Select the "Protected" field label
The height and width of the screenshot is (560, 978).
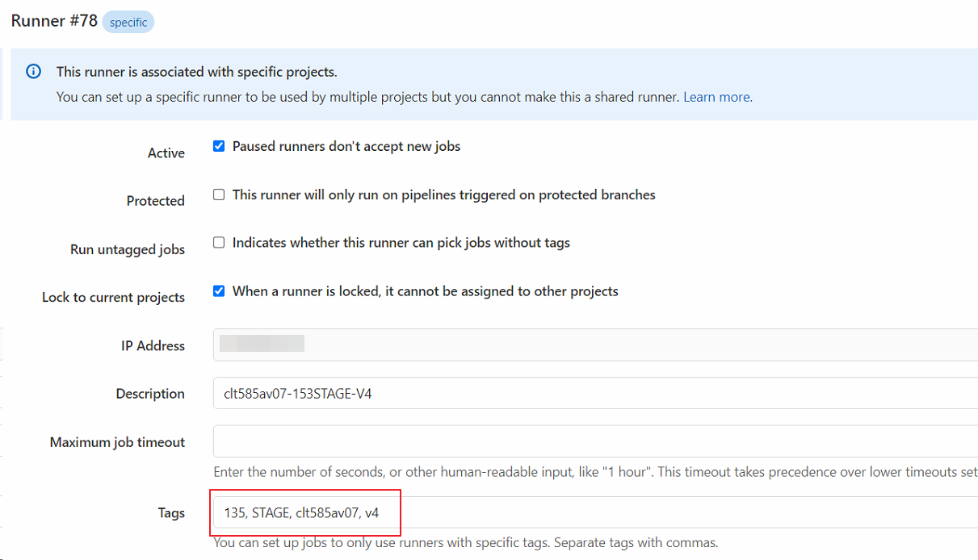tap(155, 201)
